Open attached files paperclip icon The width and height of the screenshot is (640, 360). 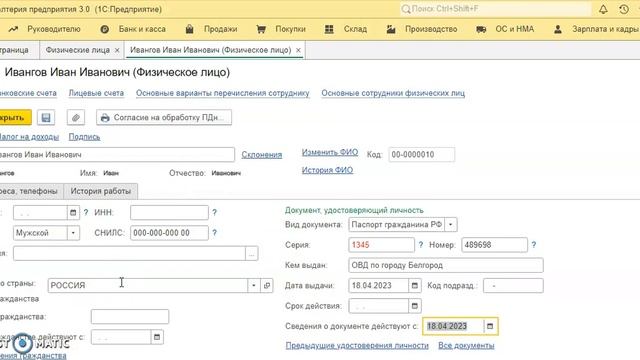point(76,118)
